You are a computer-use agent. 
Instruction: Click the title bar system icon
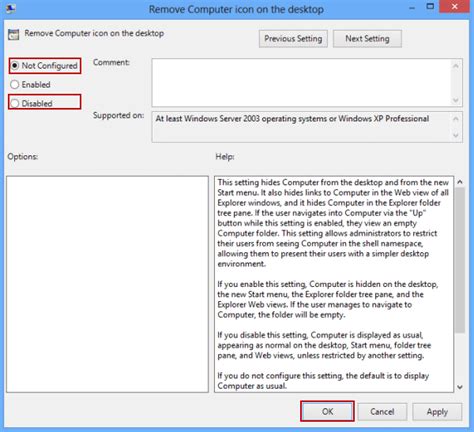pos(10,9)
